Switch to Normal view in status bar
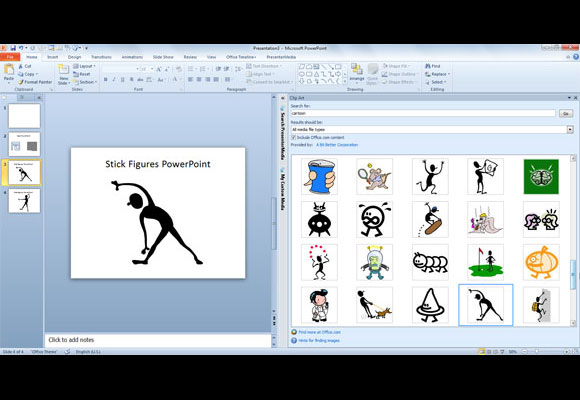Viewport: 580px width, 400px height. point(482,352)
